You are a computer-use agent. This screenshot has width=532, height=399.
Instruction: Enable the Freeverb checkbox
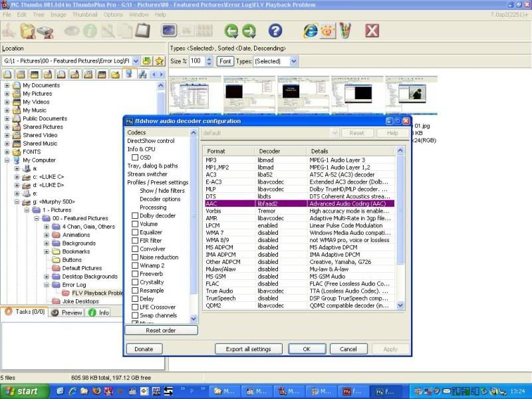click(x=135, y=274)
